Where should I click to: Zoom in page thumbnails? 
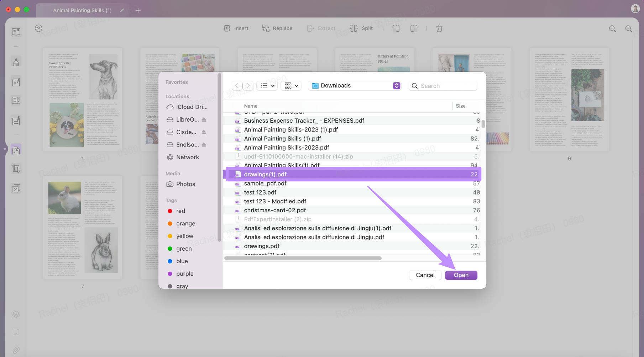[629, 28]
